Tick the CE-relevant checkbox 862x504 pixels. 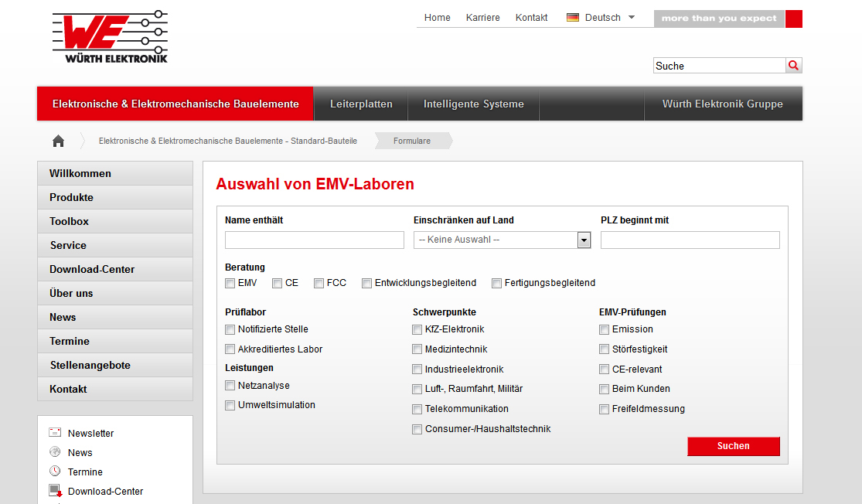pyautogui.click(x=604, y=369)
